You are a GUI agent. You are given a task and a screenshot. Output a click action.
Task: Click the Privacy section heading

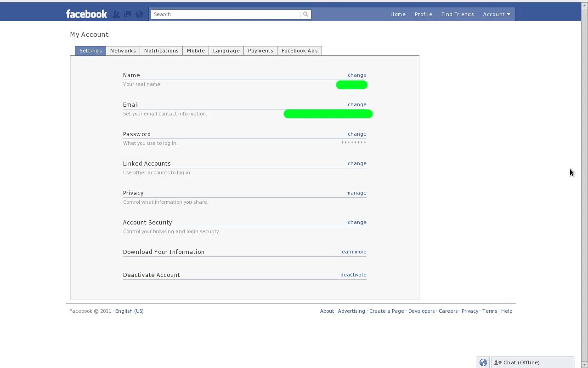pyautogui.click(x=133, y=193)
